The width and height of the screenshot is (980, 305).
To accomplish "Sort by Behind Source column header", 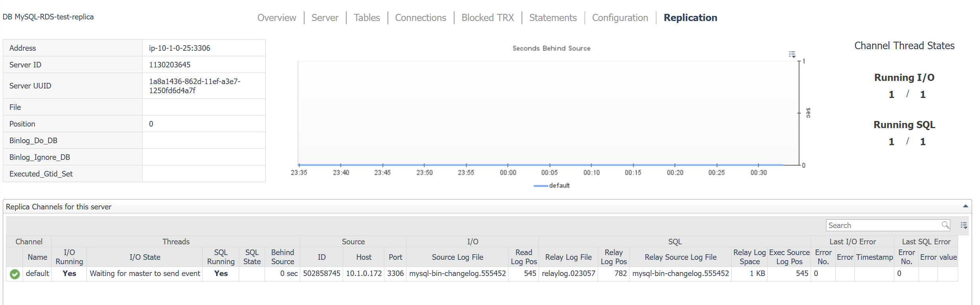I will point(282,257).
